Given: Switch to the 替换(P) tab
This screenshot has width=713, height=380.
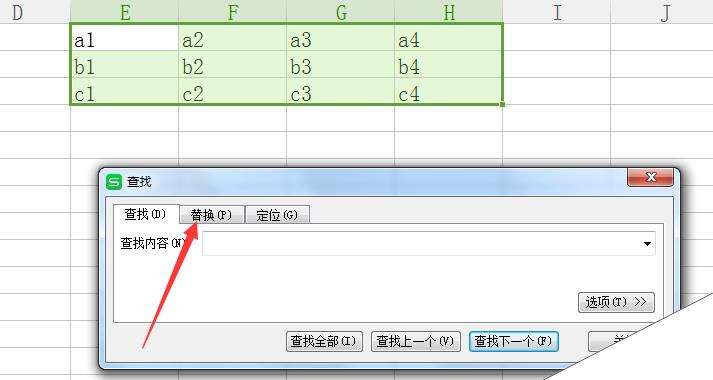Looking at the screenshot, I should [x=212, y=215].
